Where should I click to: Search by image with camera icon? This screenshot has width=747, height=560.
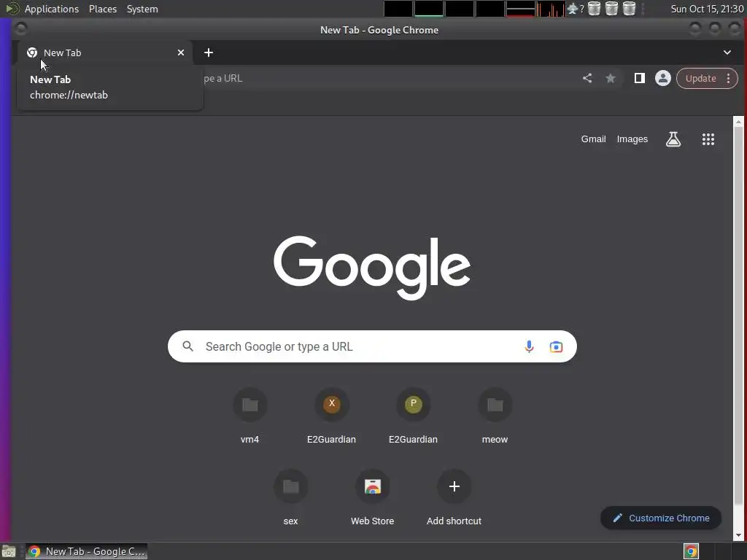click(556, 346)
